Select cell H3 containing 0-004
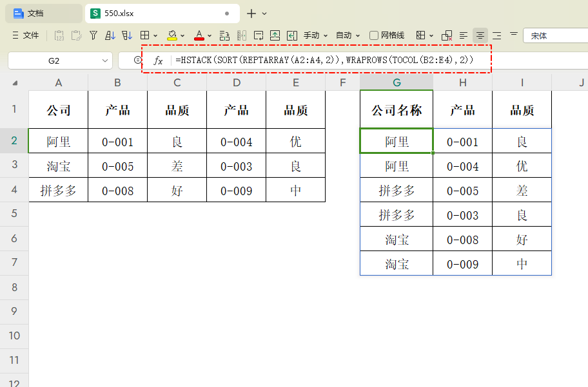 (x=462, y=165)
